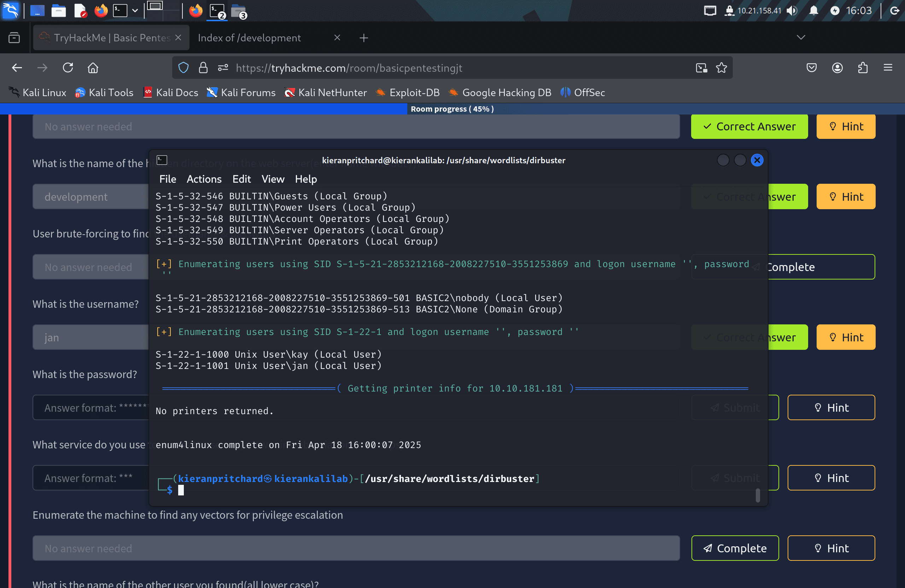Viewport: 905px width, 588px height.
Task: Click the site security padlock icon
Action: point(203,67)
